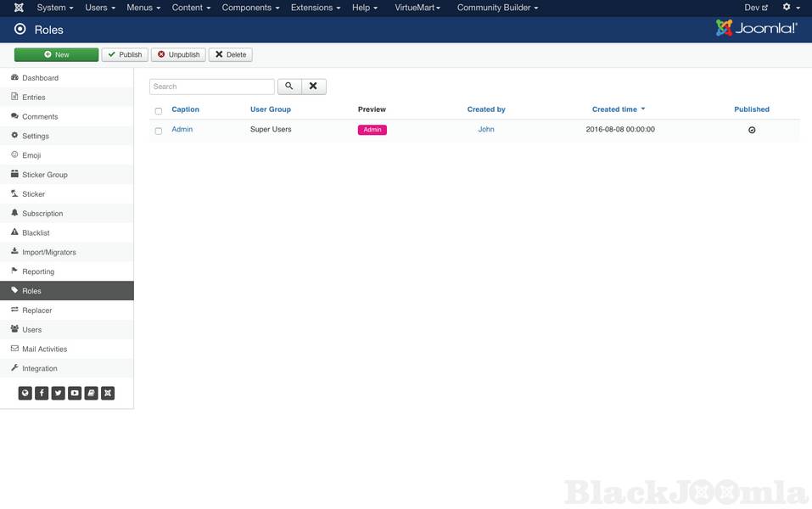
Task: Open the System dropdown menu
Action: tap(55, 8)
